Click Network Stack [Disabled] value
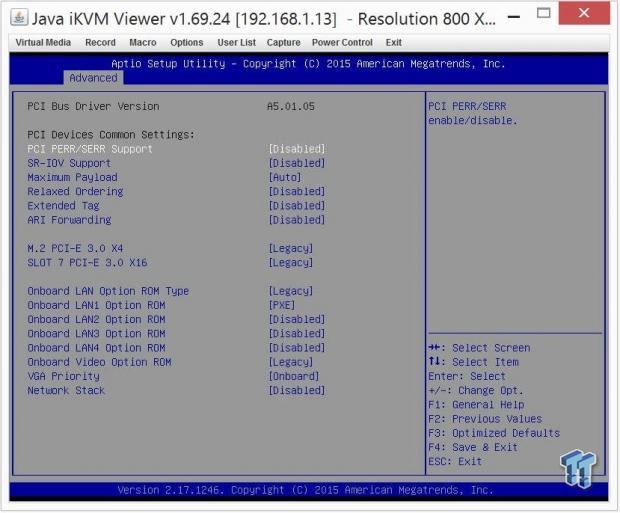620x513 pixels. [x=297, y=391]
